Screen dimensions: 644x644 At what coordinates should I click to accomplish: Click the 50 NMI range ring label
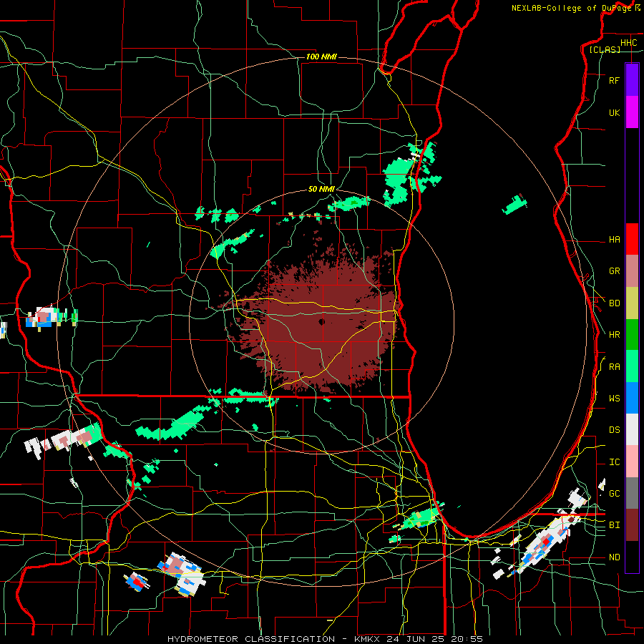[321, 190]
